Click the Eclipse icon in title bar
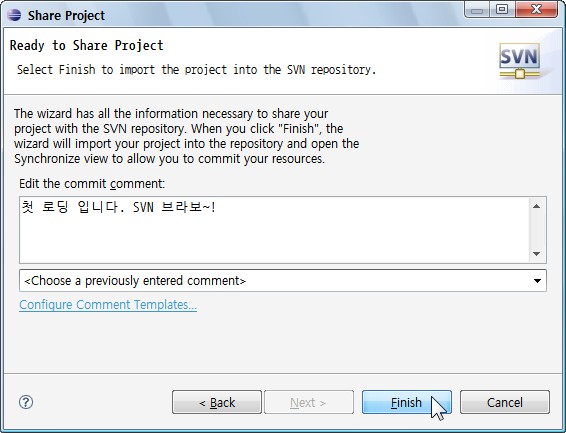The width and height of the screenshot is (566, 433). coord(14,15)
